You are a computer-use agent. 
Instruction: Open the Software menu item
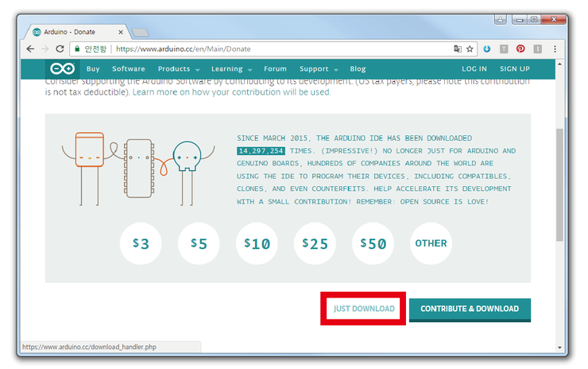[x=129, y=68]
